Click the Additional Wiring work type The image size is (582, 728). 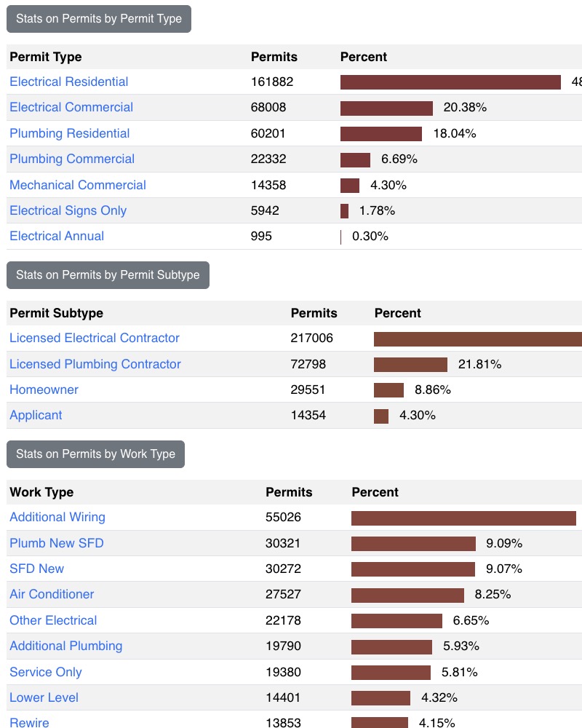point(57,517)
